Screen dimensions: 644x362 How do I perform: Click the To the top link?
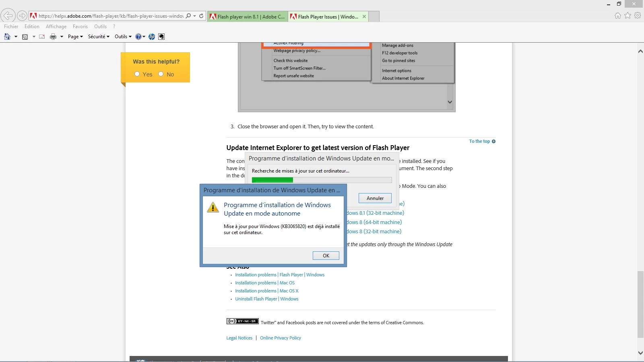[479, 141]
